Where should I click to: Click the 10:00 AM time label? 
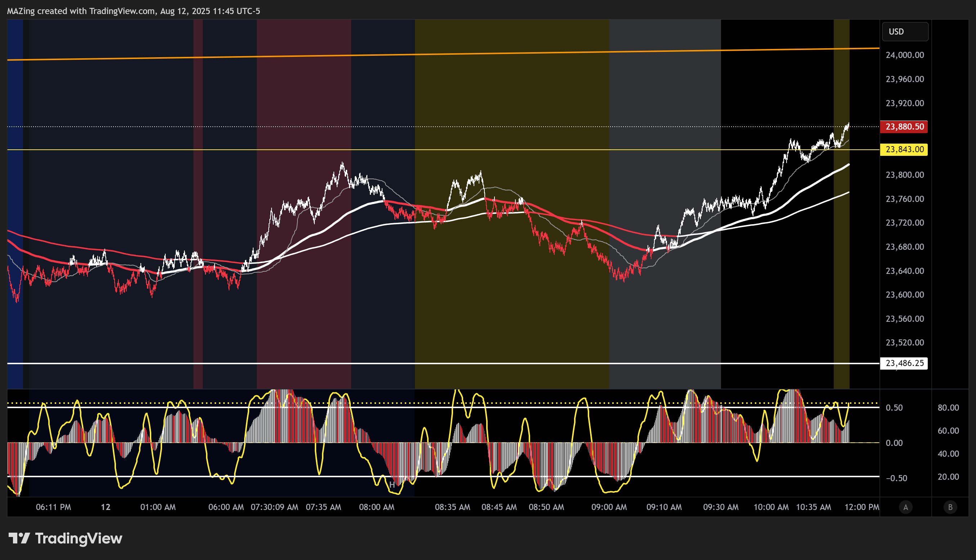(x=771, y=507)
